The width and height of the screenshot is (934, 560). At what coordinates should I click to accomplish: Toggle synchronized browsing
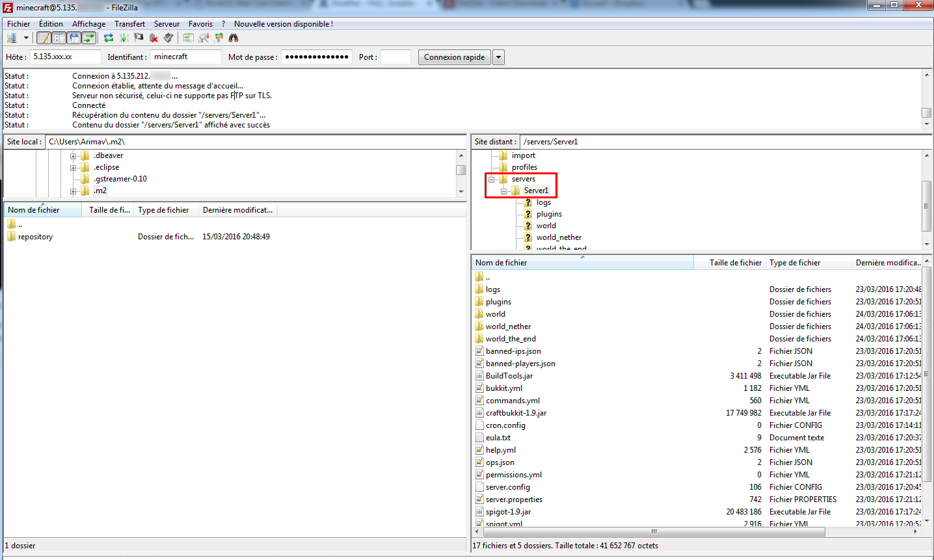pos(219,38)
